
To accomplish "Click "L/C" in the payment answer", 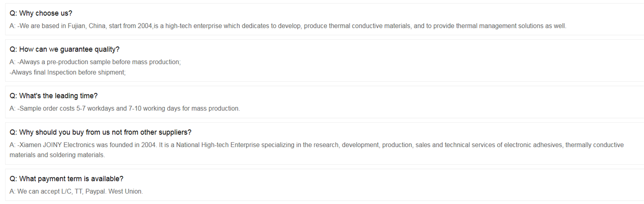I will [x=66, y=192].
